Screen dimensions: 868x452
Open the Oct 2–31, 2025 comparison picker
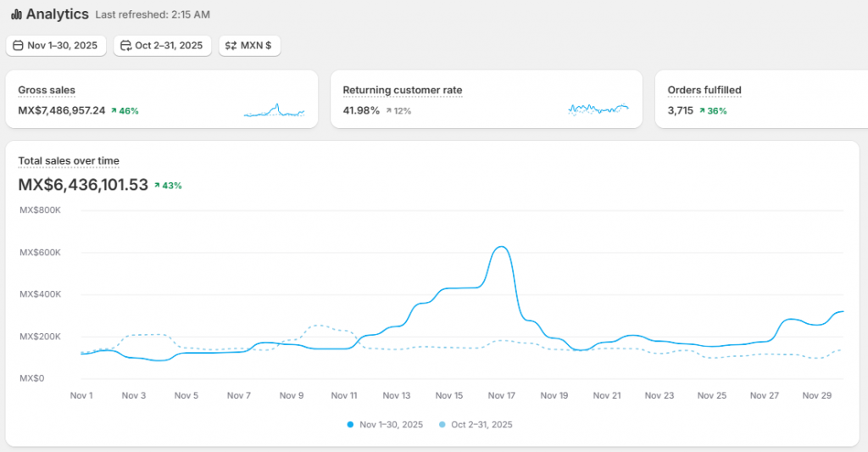[x=162, y=46]
